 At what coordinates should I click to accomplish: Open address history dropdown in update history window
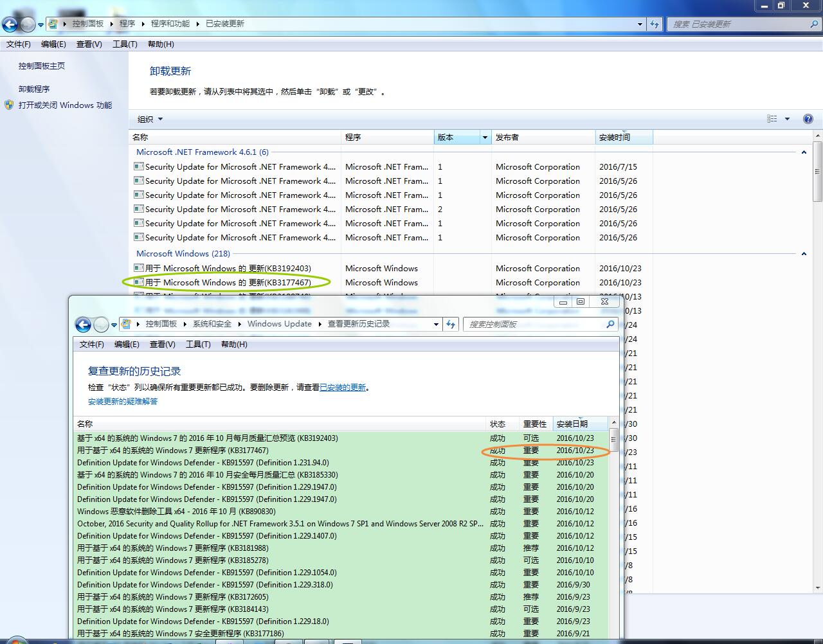436,324
